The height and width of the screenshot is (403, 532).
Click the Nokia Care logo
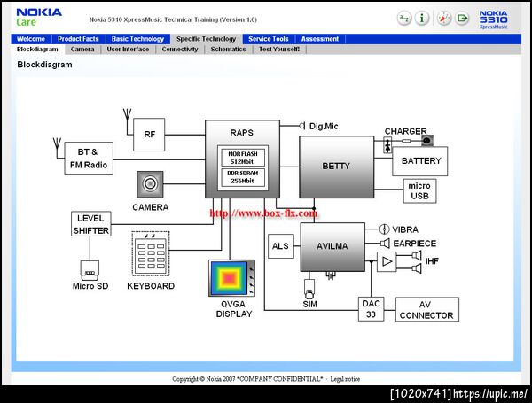(x=39, y=18)
